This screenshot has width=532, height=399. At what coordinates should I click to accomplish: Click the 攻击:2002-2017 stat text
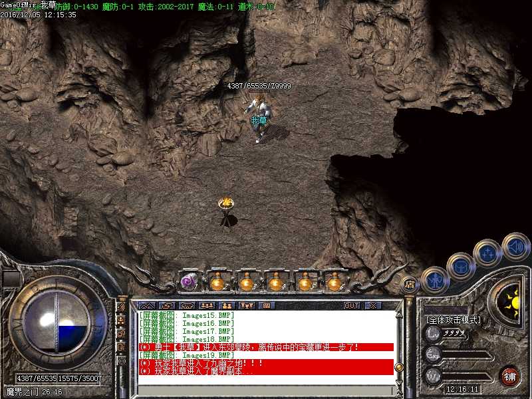point(166,7)
